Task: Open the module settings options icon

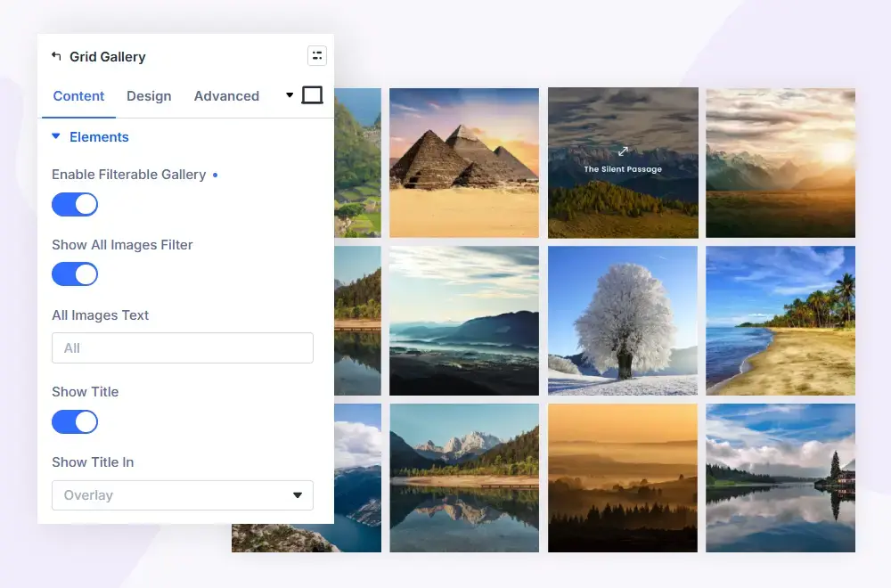Action: [x=317, y=55]
